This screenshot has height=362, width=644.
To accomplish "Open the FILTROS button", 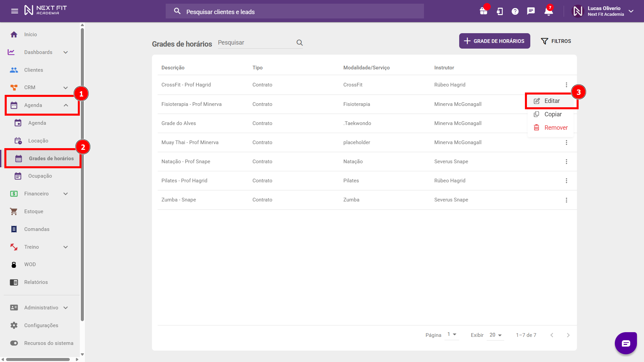I will click(x=556, y=41).
